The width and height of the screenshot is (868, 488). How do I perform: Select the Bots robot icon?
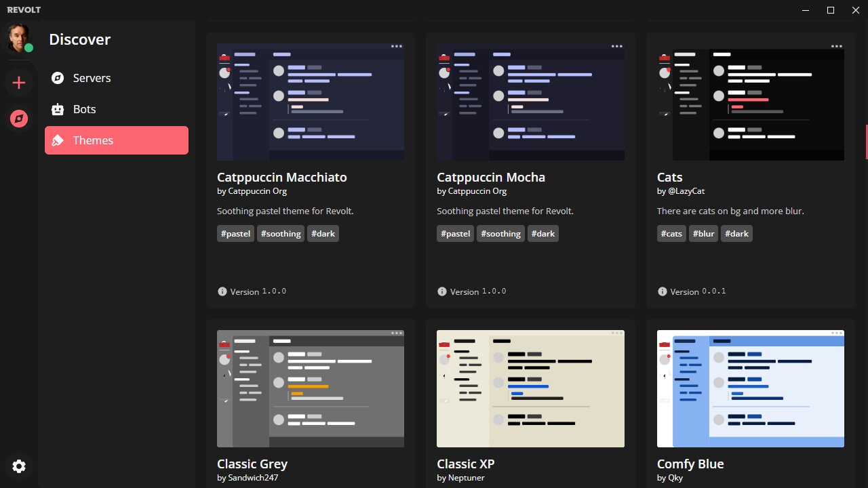point(58,109)
